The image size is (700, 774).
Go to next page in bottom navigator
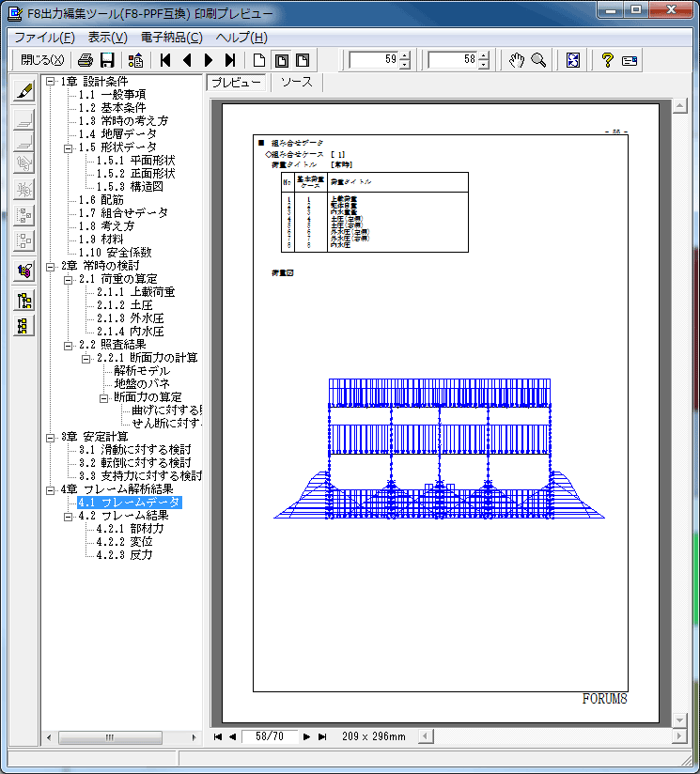[306, 737]
